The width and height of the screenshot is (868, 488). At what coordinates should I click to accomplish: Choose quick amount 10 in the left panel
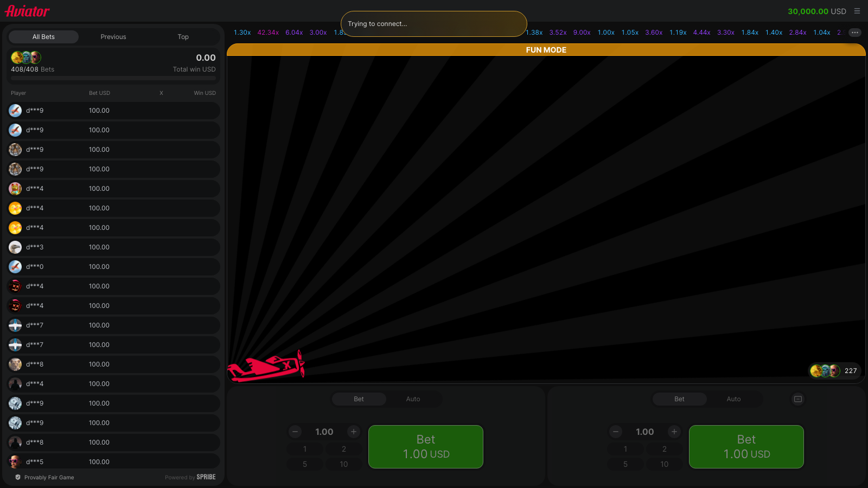[344, 464]
